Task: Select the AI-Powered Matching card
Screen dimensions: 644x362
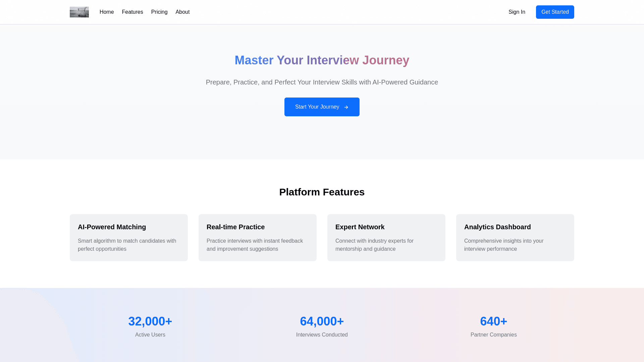Action: click(x=129, y=237)
